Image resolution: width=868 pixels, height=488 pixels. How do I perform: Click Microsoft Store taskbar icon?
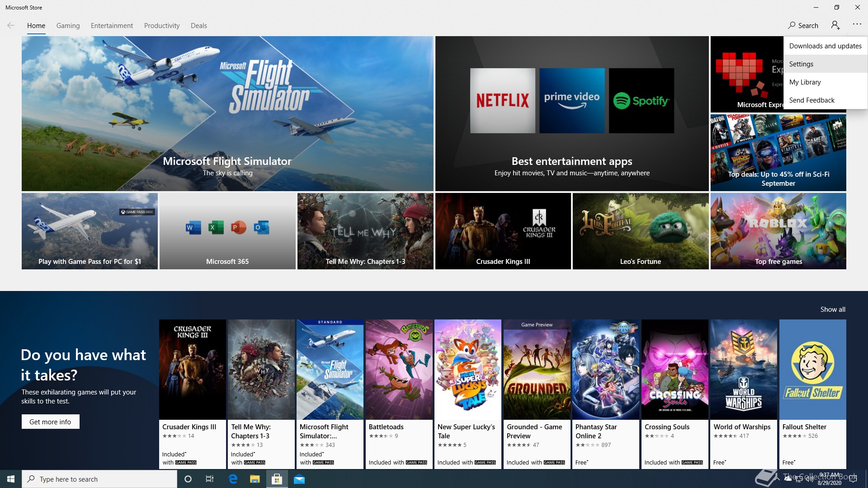click(277, 479)
